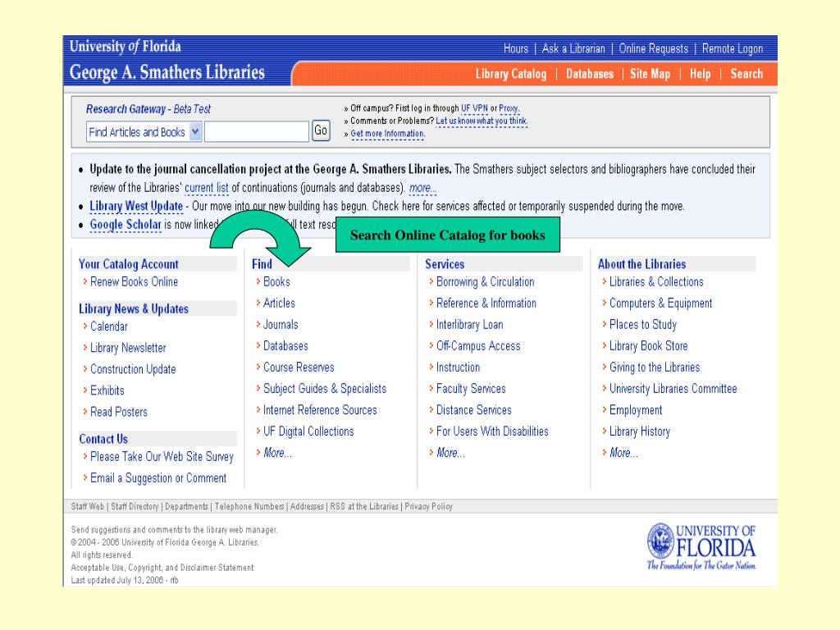Open Let us know what you think link
Screen dimensions: 840x630
[x=482, y=121]
